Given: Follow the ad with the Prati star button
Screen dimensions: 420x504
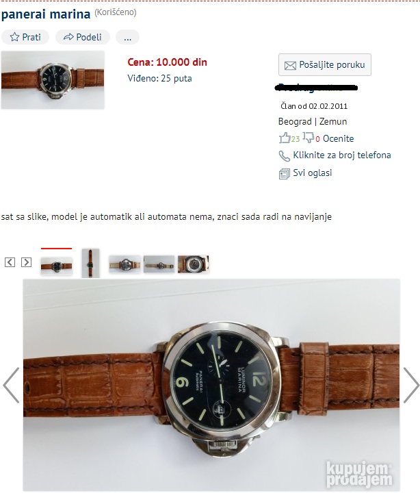Looking at the screenshot, I should pos(25,37).
